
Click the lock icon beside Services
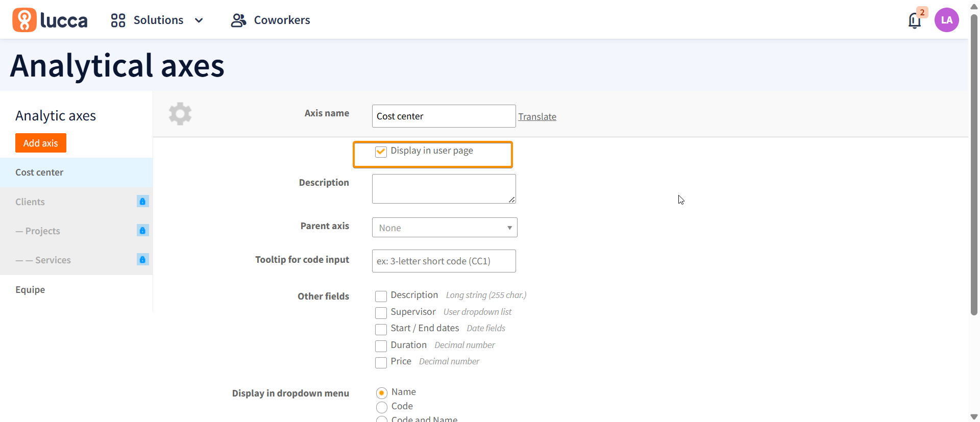(x=143, y=259)
